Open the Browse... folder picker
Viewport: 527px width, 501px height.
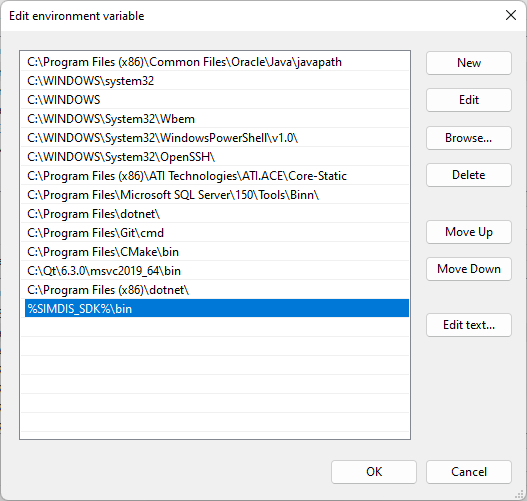[x=469, y=138]
